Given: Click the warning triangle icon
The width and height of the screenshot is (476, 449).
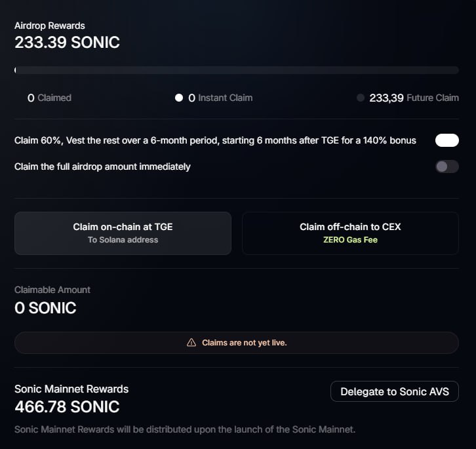Looking at the screenshot, I should (191, 342).
